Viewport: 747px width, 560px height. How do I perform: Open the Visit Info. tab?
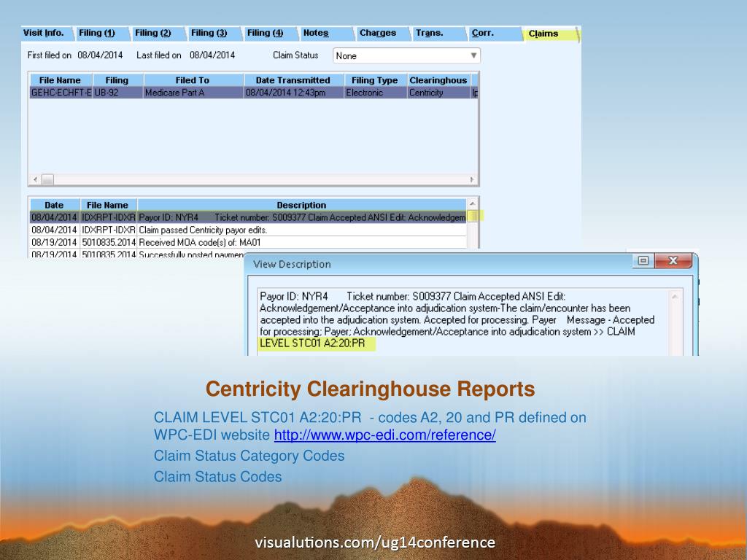[46, 33]
